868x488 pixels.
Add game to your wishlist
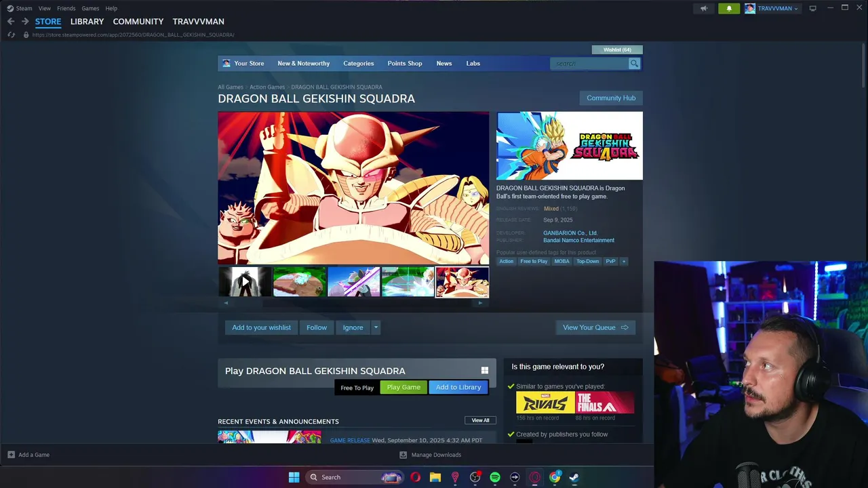[x=261, y=327]
